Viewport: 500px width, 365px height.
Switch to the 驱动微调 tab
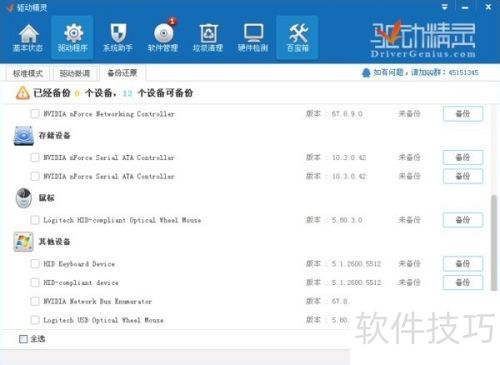[x=75, y=73]
